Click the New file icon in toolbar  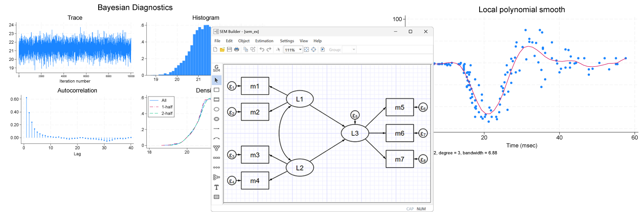[215, 49]
